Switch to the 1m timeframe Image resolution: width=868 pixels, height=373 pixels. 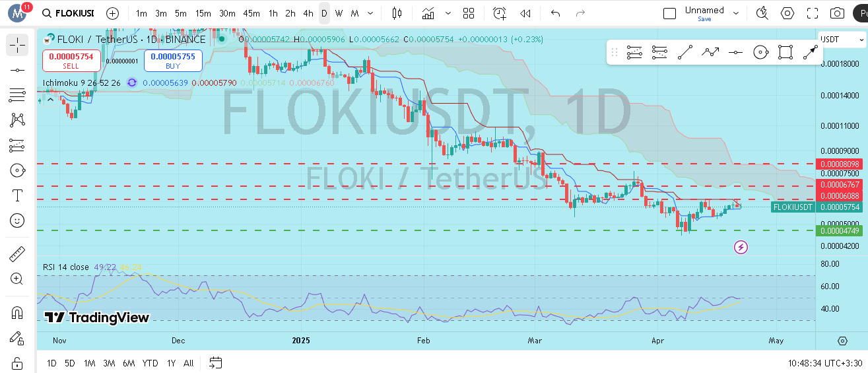click(x=141, y=13)
